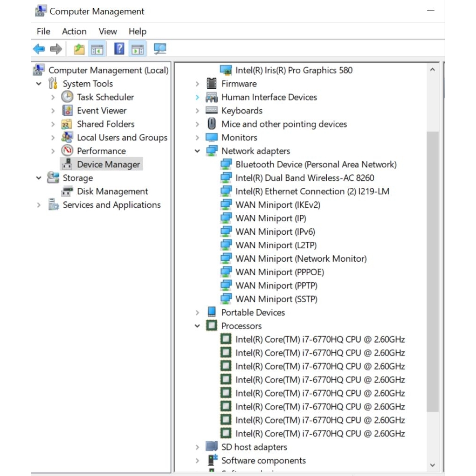Expand Services and Applications node
Viewport: 476px width, 476px height.
tap(39, 205)
